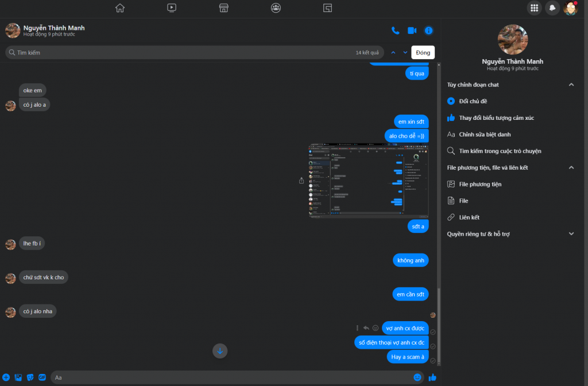The width and height of the screenshot is (588, 386).
Task: Open the Groups icon in top bar
Action: (276, 8)
